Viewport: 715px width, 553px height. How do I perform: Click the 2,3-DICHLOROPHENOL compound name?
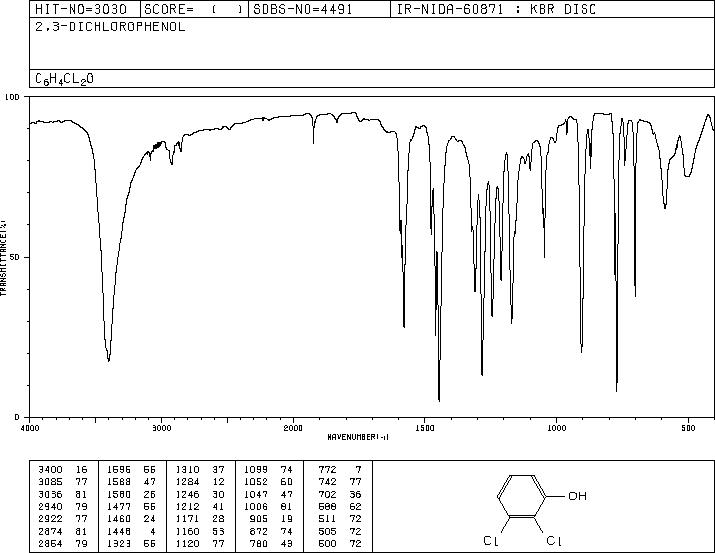[x=110, y=27]
